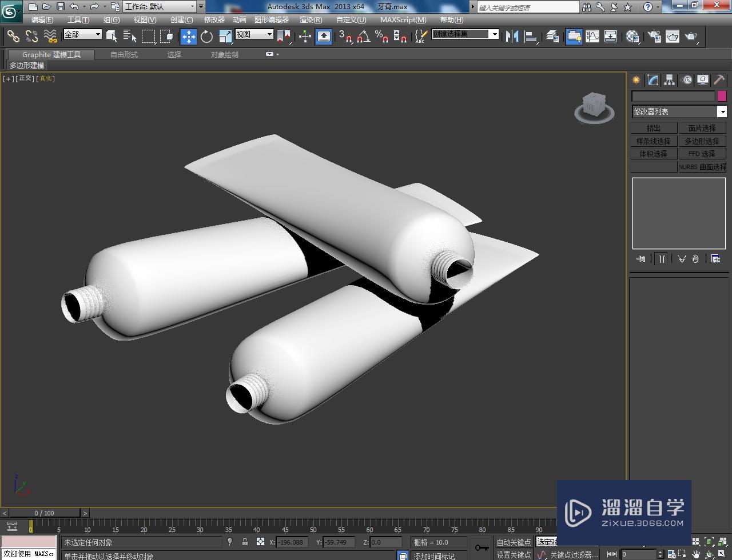Open Edit Named Selection Sets
Image resolution: width=732 pixels, height=560 pixels.
(420, 37)
